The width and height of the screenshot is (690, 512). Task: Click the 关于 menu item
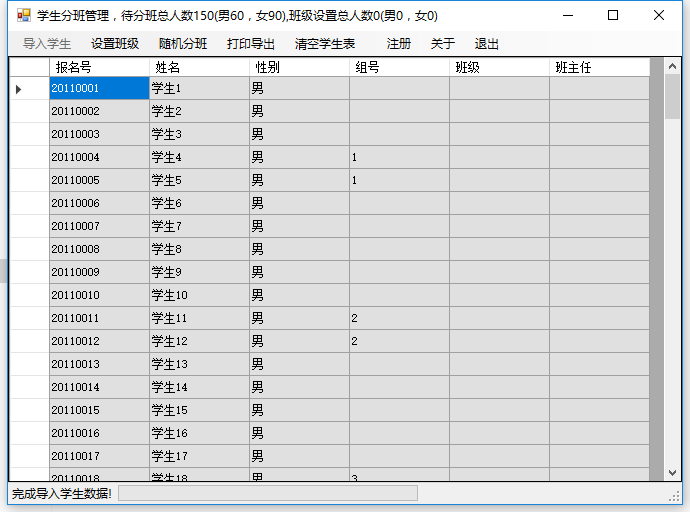tap(443, 44)
